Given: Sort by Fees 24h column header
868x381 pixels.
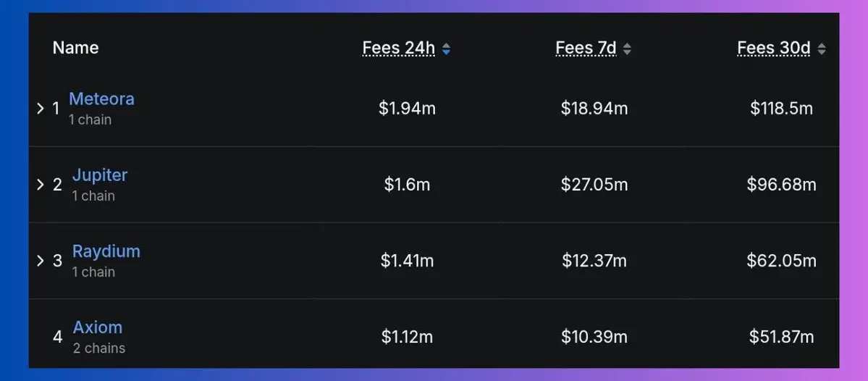Looking at the screenshot, I should tap(399, 49).
